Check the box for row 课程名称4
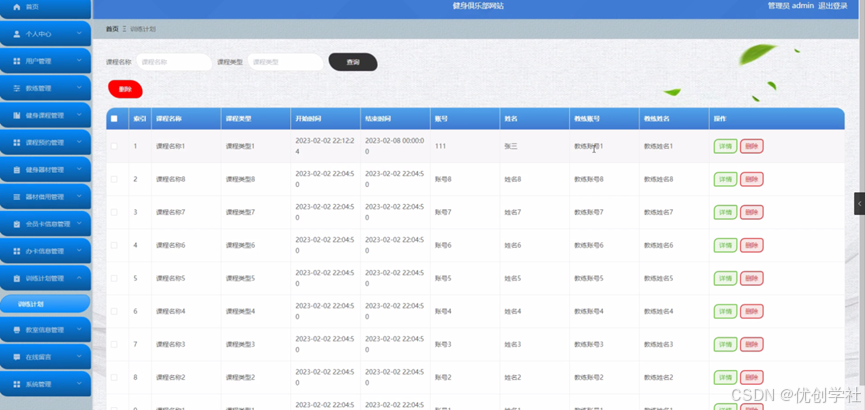This screenshot has width=865, height=410. pos(114,311)
